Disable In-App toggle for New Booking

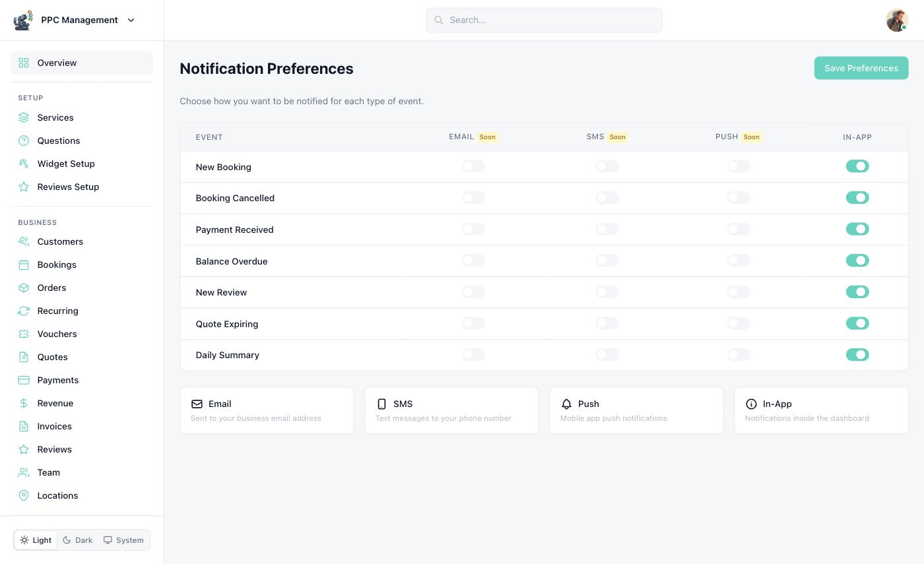tap(857, 166)
